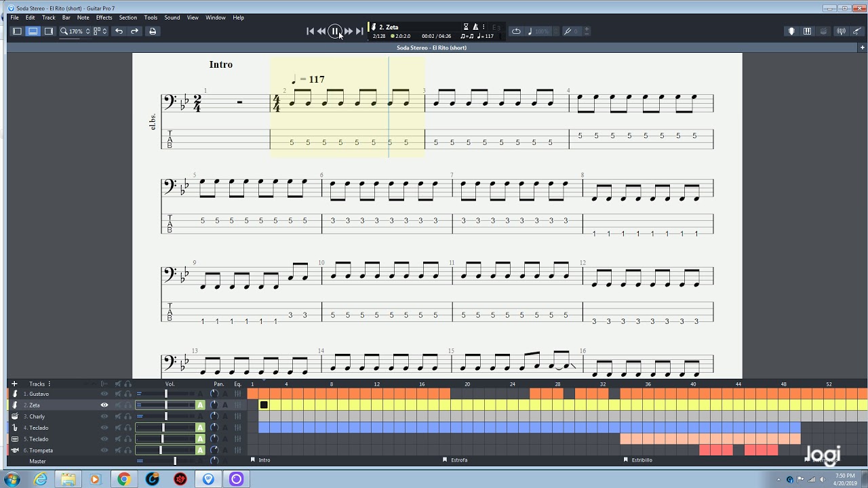Toggle visibility of the Charly track
The image size is (868, 488).
pos(104,416)
